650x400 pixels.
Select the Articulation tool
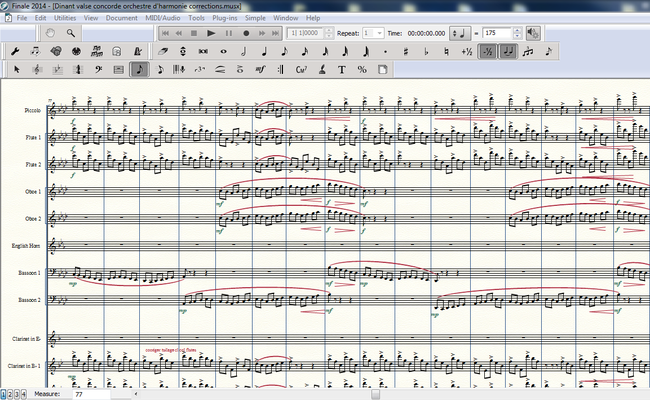240,69
